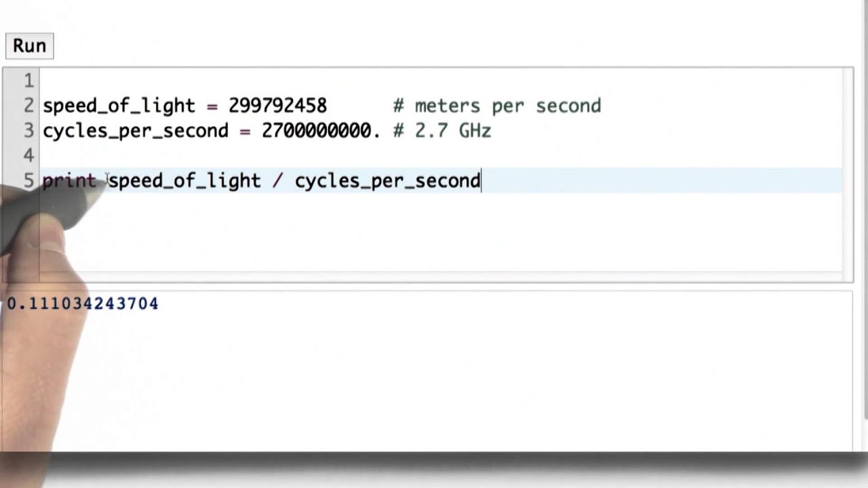Place cursor on empty line 4
The height and width of the screenshot is (488, 868).
271,156
